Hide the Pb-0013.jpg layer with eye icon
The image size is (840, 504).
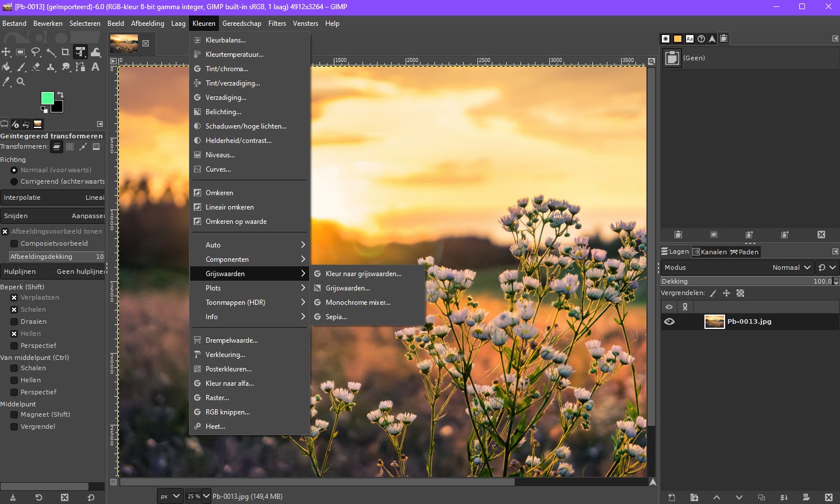pos(669,321)
